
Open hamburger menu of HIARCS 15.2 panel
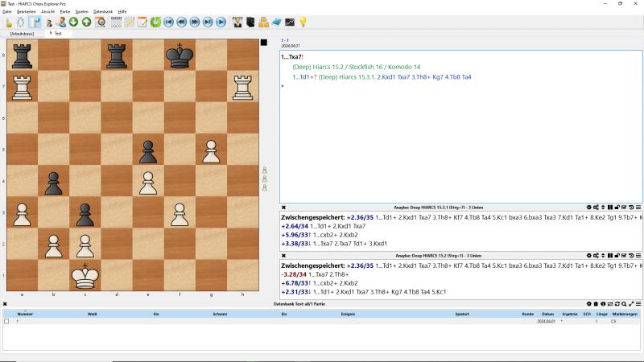tap(638, 255)
